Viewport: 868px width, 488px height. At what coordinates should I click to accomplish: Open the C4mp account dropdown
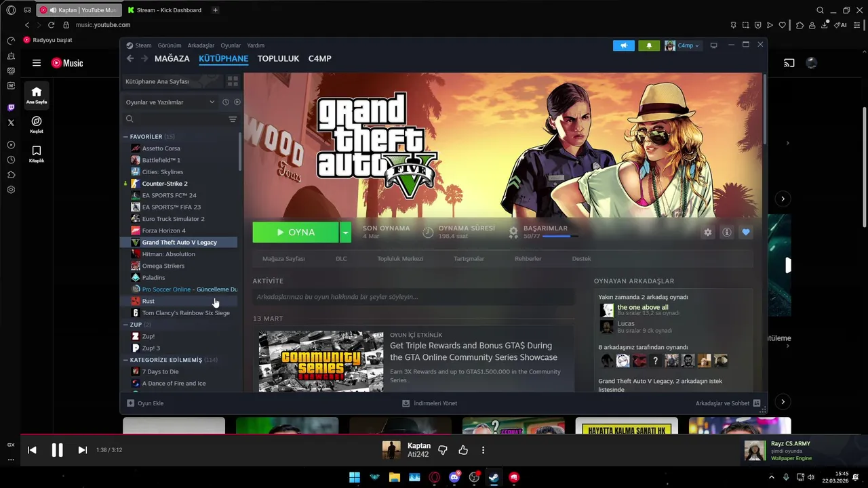coord(682,45)
